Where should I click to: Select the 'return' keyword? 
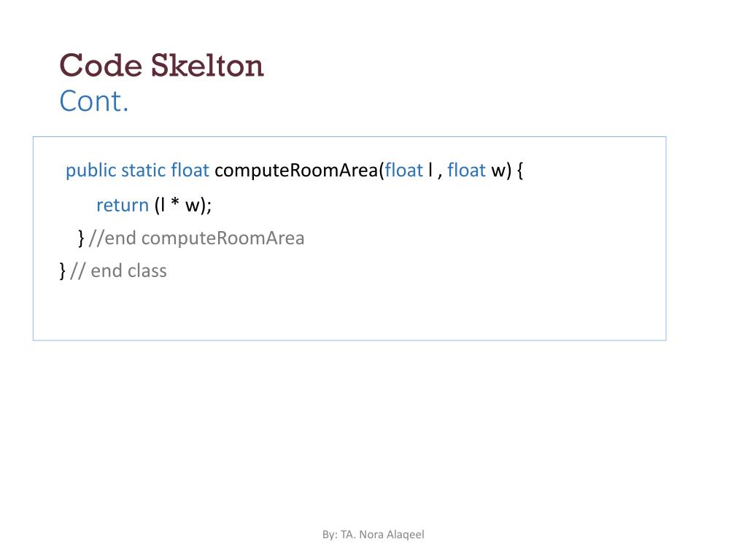click(123, 205)
